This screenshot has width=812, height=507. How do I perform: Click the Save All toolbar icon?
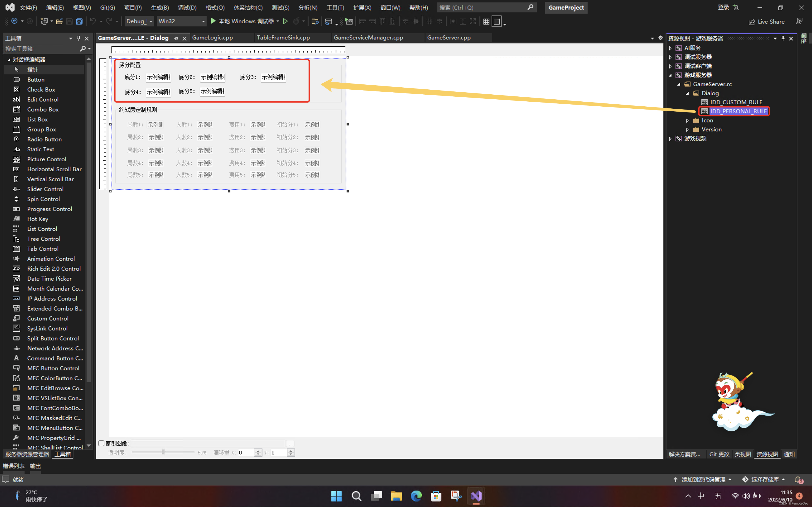click(79, 22)
